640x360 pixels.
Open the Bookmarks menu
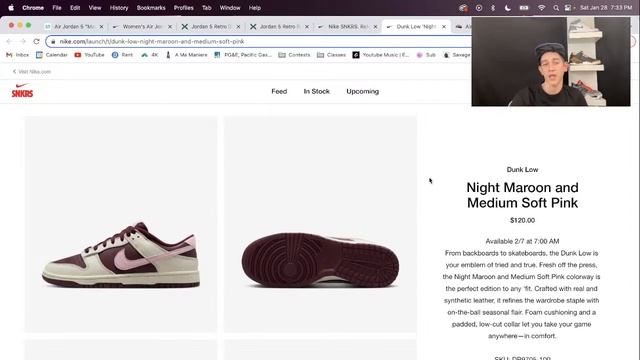click(151, 8)
